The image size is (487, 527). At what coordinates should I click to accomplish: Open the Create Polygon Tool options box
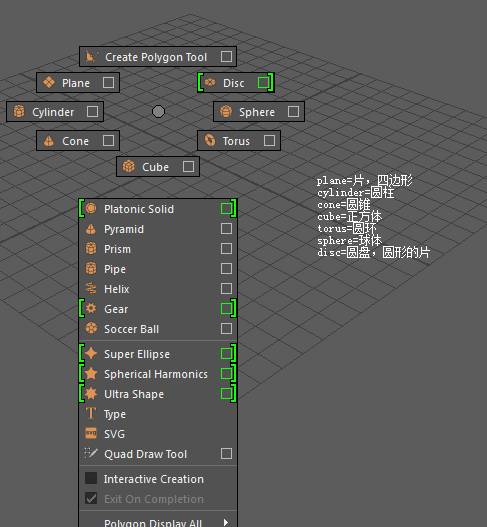pyautogui.click(x=226, y=56)
